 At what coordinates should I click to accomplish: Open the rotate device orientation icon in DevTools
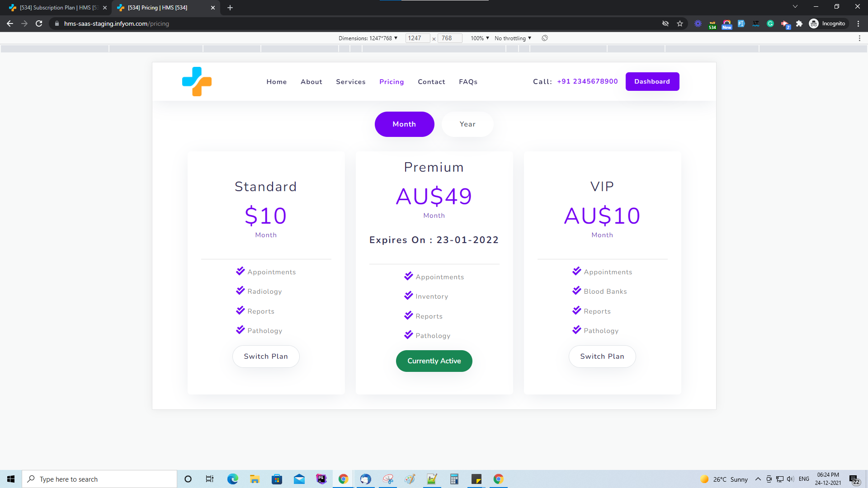[x=545, y=38]
